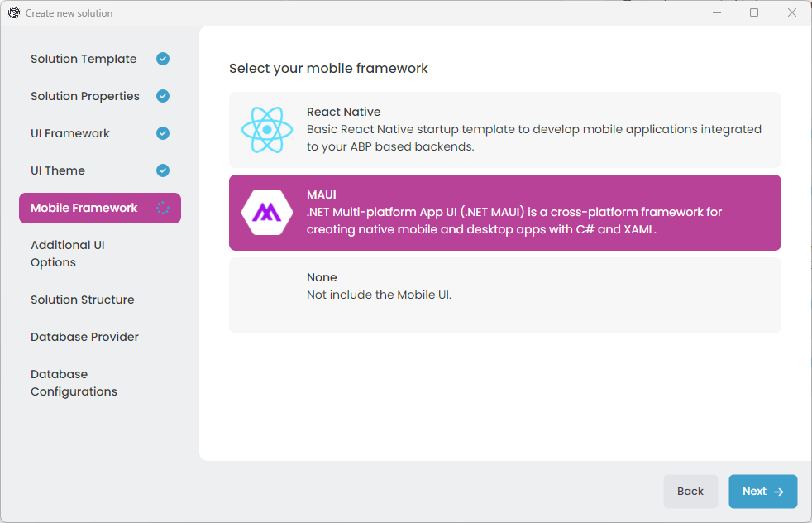Close the Create new solution window
Viewport: 812px width, 523px height.
coord(792,13)
